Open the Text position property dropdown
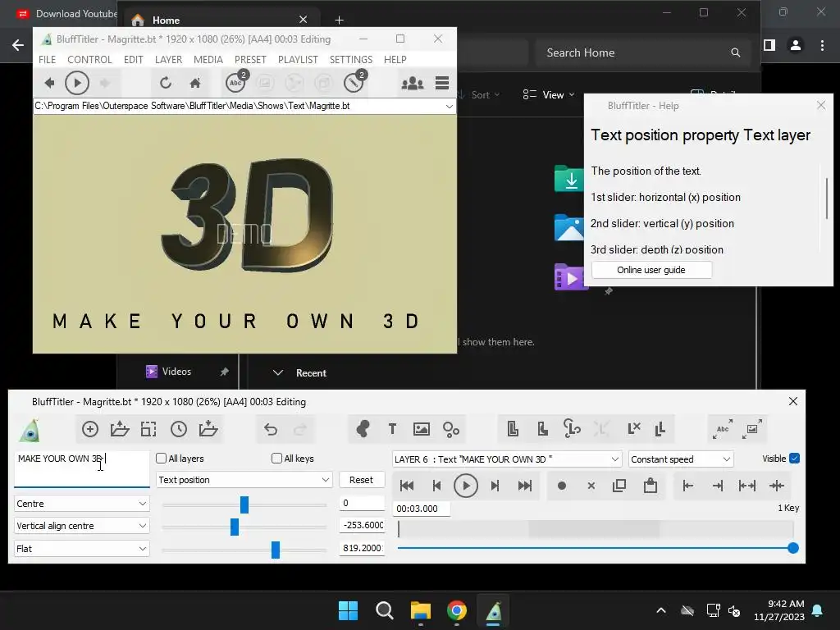 click(244, 480)
